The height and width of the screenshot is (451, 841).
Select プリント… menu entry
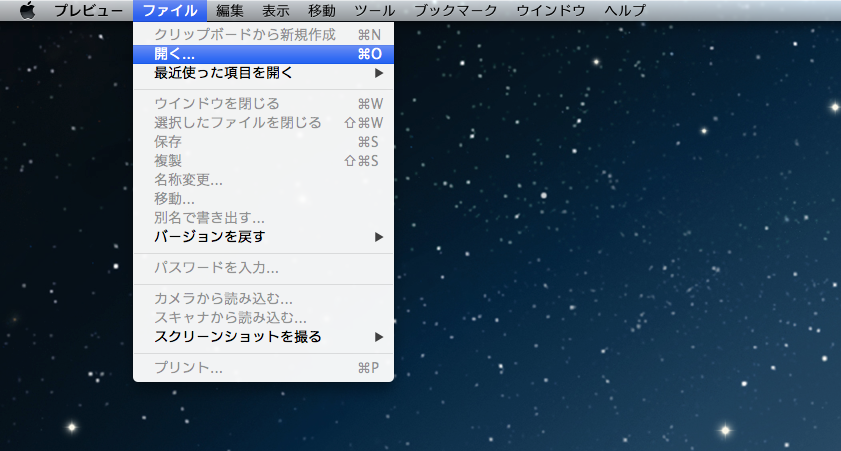click(x=263, y=368)
